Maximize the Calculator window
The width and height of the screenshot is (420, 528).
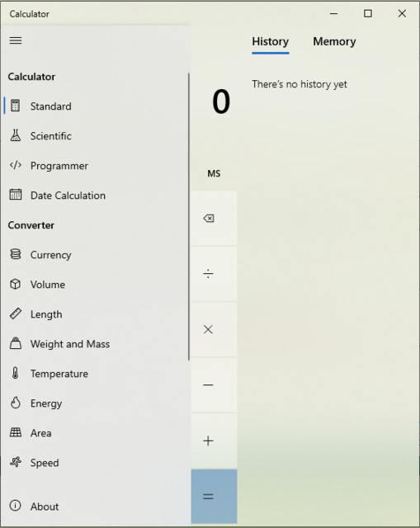pyautogui.click(x=368, y=13)
